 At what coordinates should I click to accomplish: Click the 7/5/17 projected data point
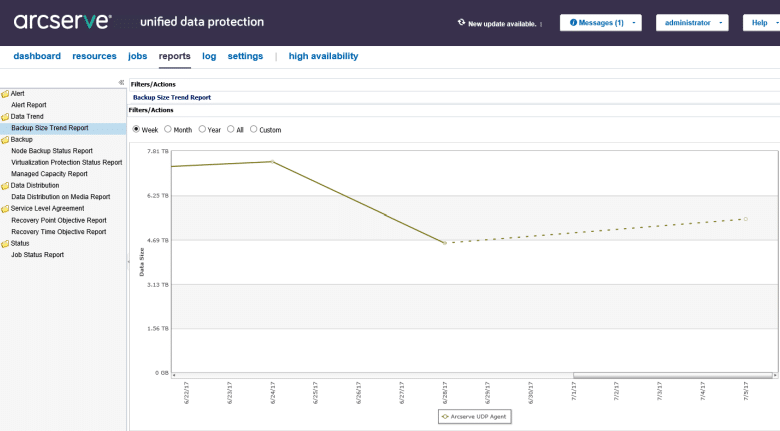pyautogui.click(x=746, y=219)
